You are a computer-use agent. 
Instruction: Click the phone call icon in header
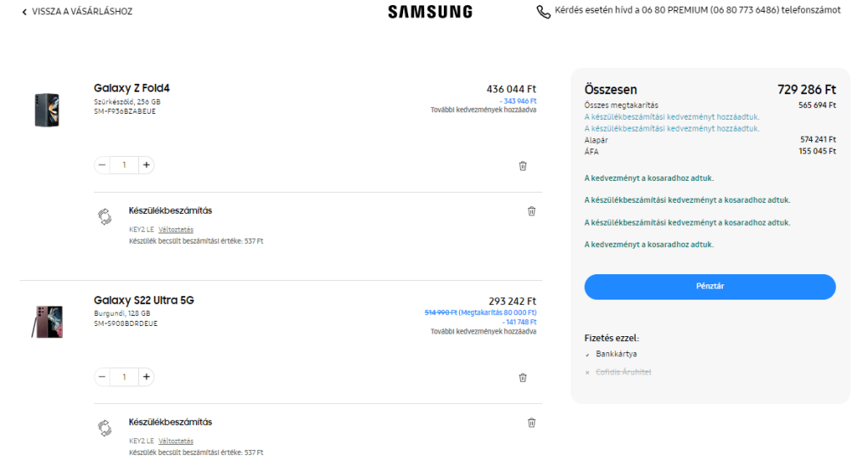click(543, 12)
